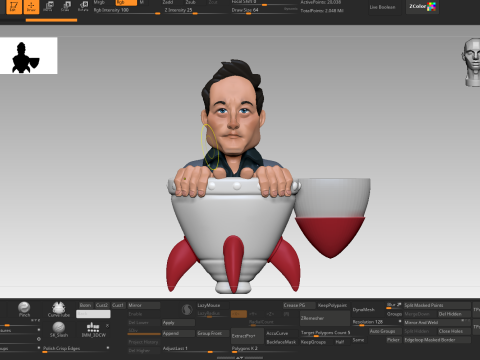Click the Project History button
Screen dimensions: 480x360
coord(144,342)
